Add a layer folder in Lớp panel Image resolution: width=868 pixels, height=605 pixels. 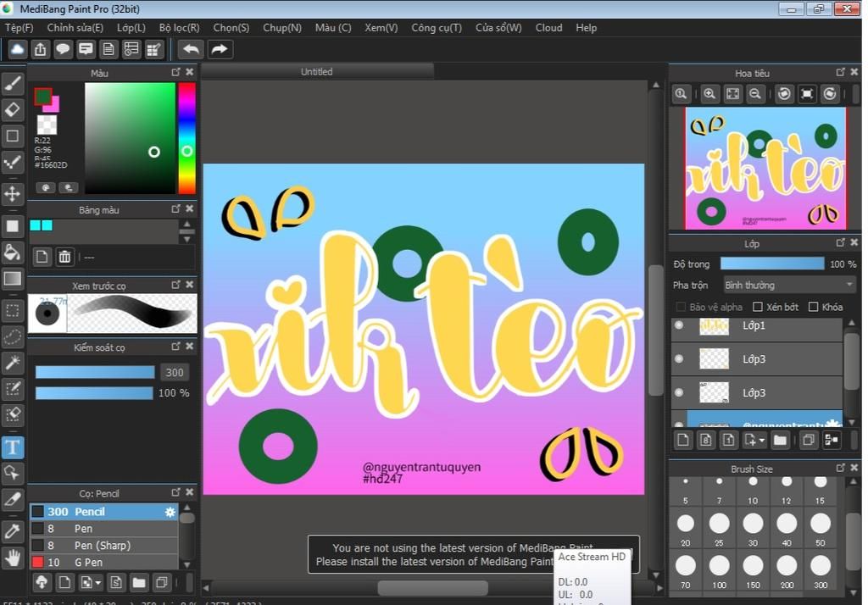(x=780, y=440)
